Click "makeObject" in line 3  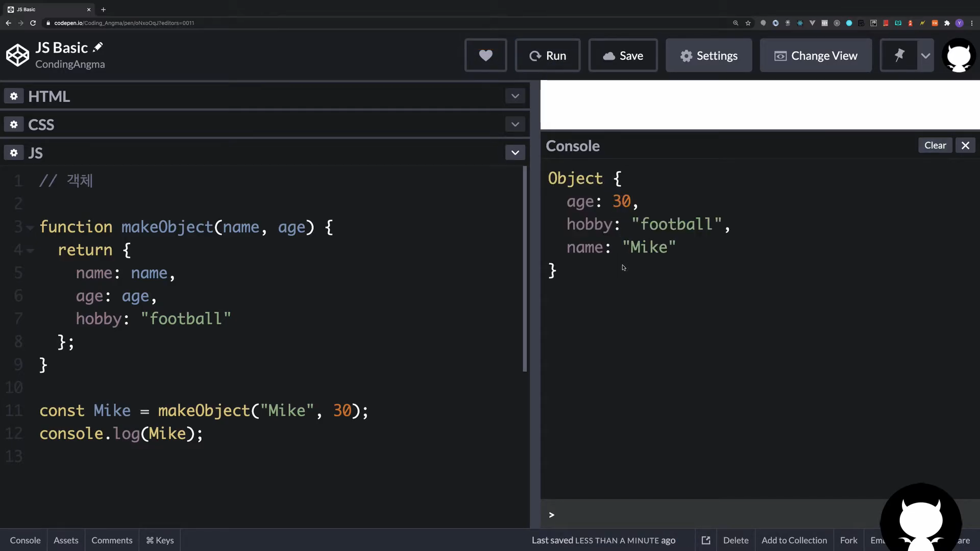(x=167, y=227)
